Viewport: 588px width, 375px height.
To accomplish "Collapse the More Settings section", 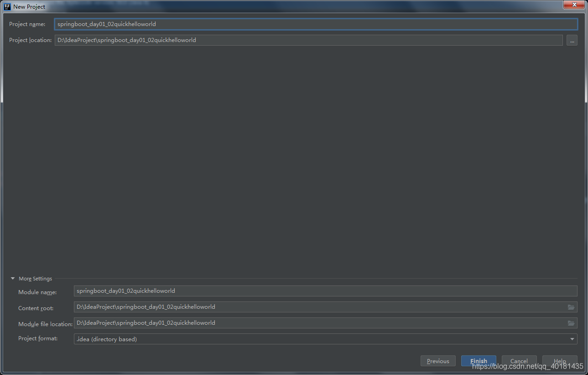I will 13,279.
